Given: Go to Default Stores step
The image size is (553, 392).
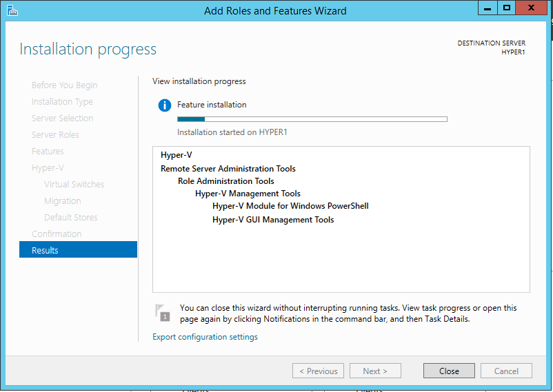Looking at the screenshot, I should tap(71, 217).
